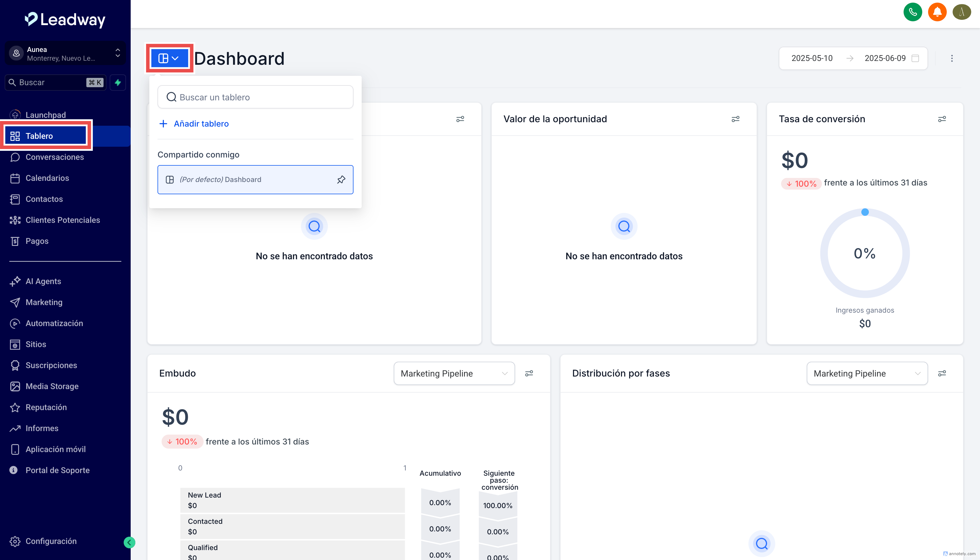The image size is (980, 560).
Task: Click the three-dot dashboard options menu
Action: click(951, 58)
